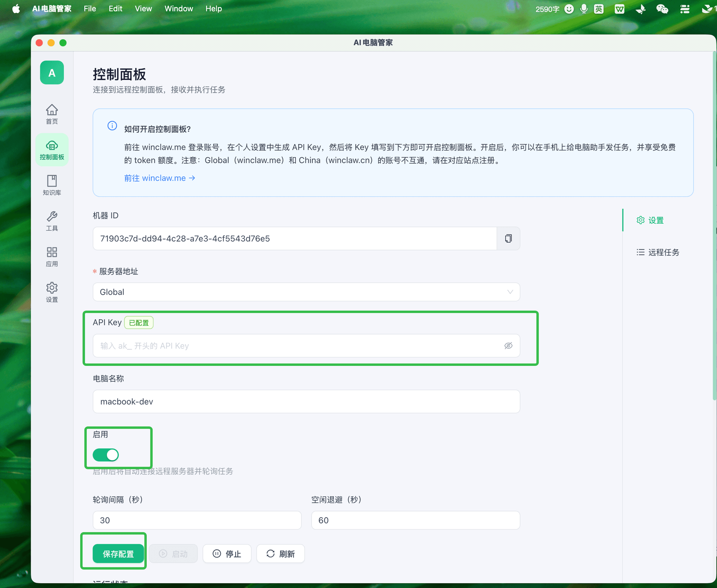Expand the 服务器地址 Global dropdown
Screen dimensions: 717x588
pos(510,292)
